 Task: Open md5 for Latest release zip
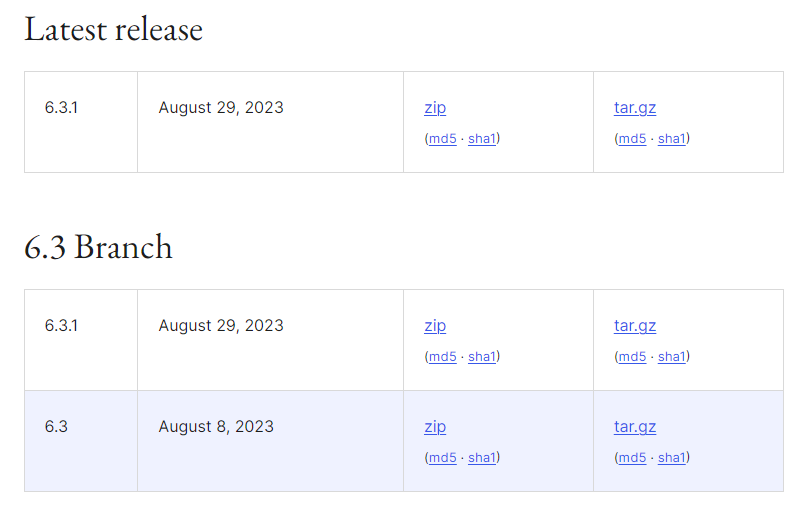pos(442,139)
